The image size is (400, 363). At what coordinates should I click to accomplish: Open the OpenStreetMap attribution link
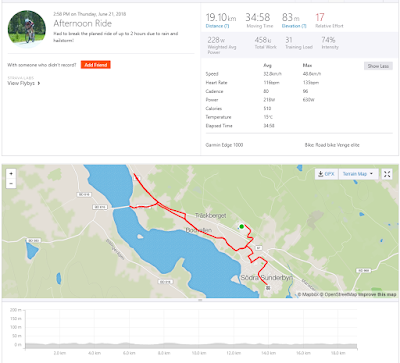[x=339, y=295]
